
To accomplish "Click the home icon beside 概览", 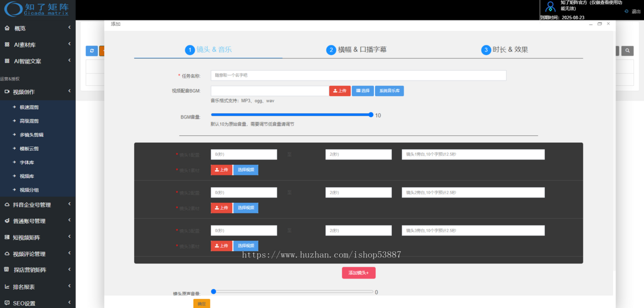I will point(7,28).
